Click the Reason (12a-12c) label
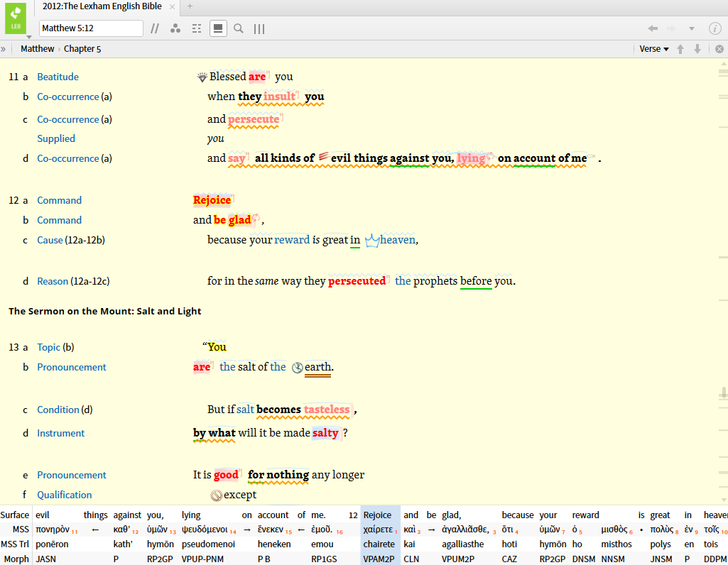 73,282
